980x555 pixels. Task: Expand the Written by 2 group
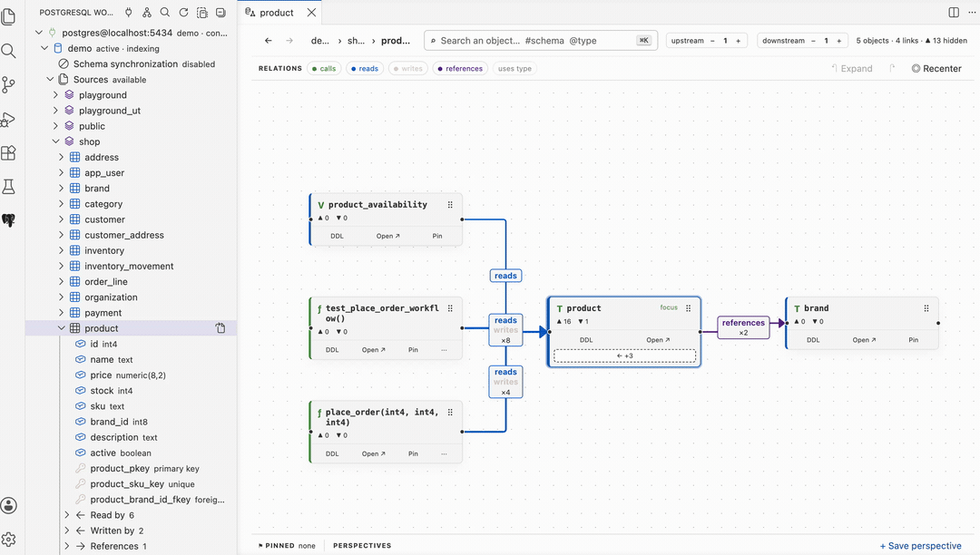click(67, 531)
